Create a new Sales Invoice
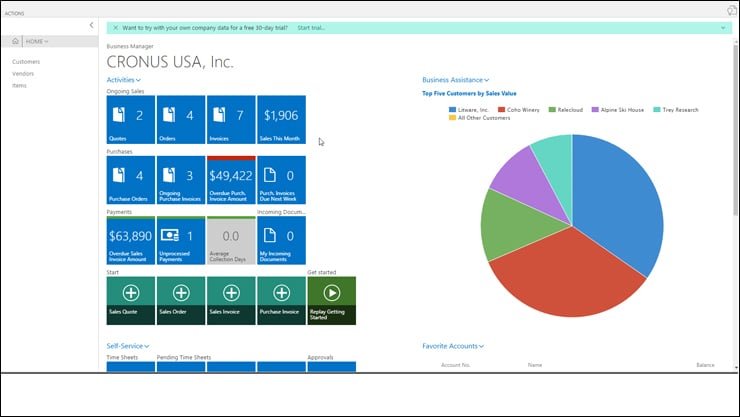 click(x=231, y=300)
